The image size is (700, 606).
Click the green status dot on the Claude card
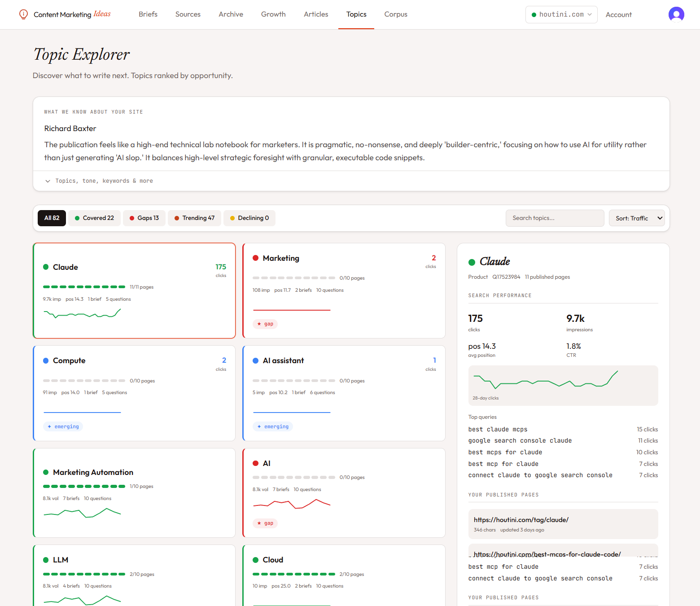pos(45,267)
